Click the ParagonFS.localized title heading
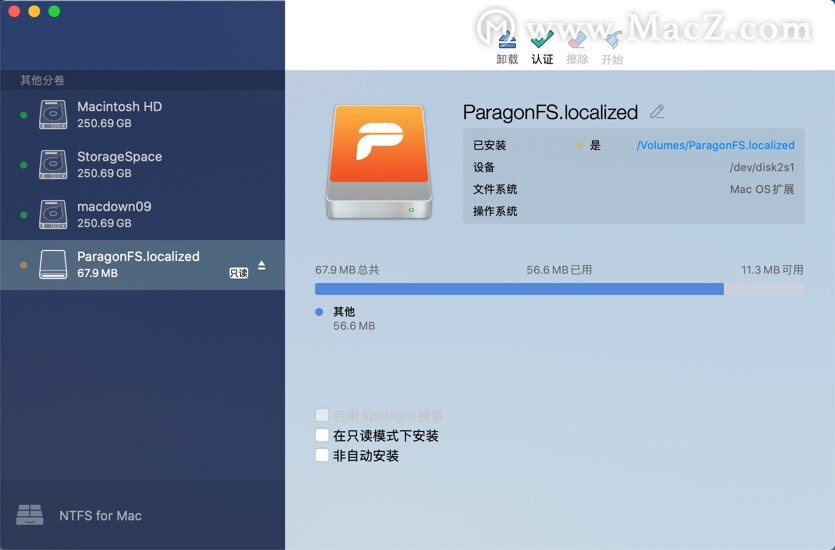 [550, 112]
